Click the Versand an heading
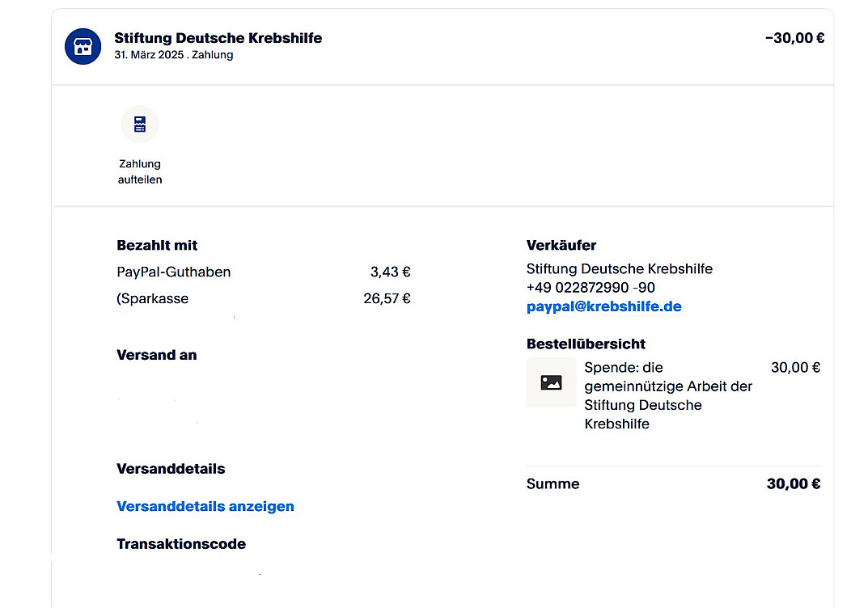 click(157, 355)
